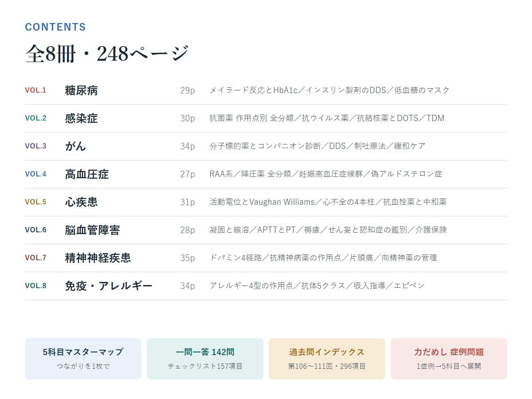Click the VOL.4 label
The width and height of the screenshot is (532, 399).
(35, 174)
